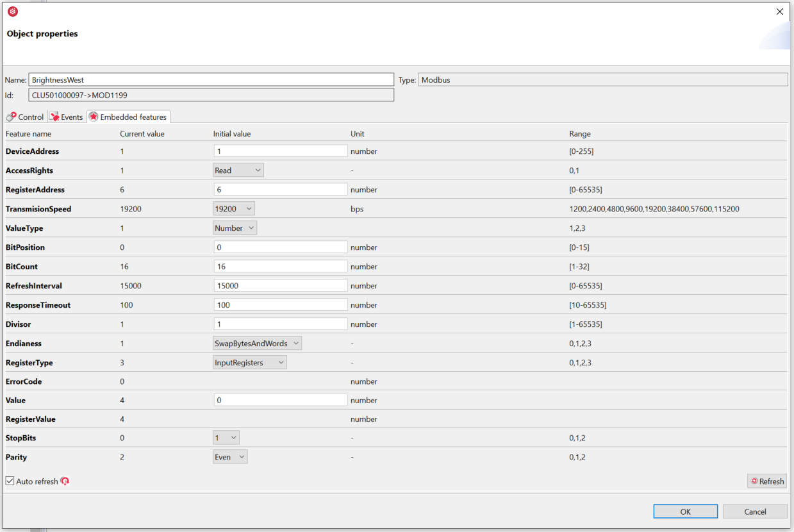This screenshot has height=532, width=794.
Task: Click the Divisor feature name
Action: 18,324
